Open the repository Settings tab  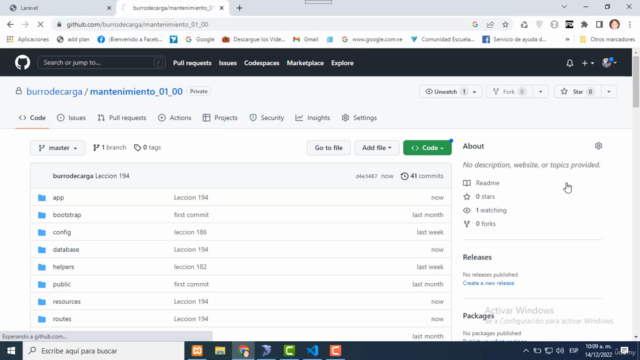(359, 118)
